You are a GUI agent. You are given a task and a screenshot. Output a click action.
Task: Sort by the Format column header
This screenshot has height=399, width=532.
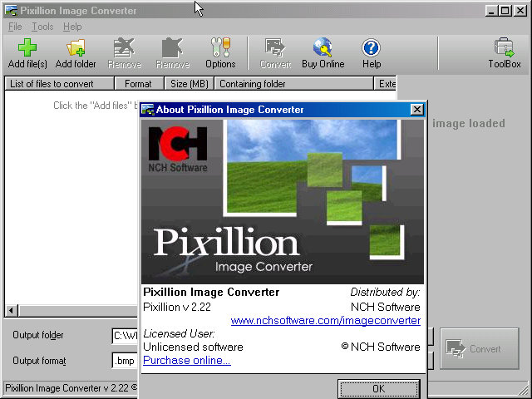tap(138, 83)
